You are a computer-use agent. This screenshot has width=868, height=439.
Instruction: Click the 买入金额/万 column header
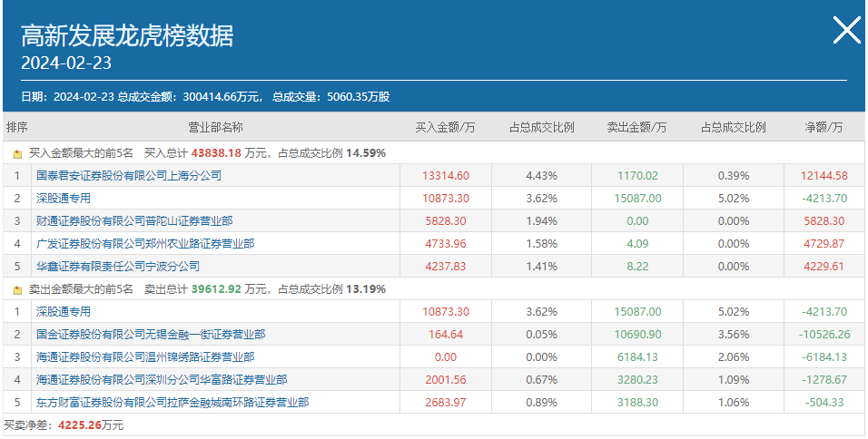[446, 128]
